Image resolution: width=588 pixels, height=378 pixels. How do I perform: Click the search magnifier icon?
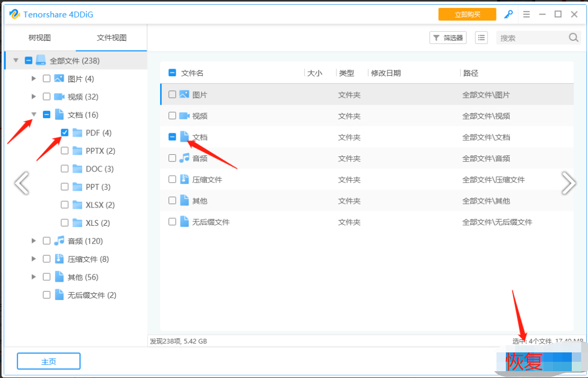coord(573,38)
